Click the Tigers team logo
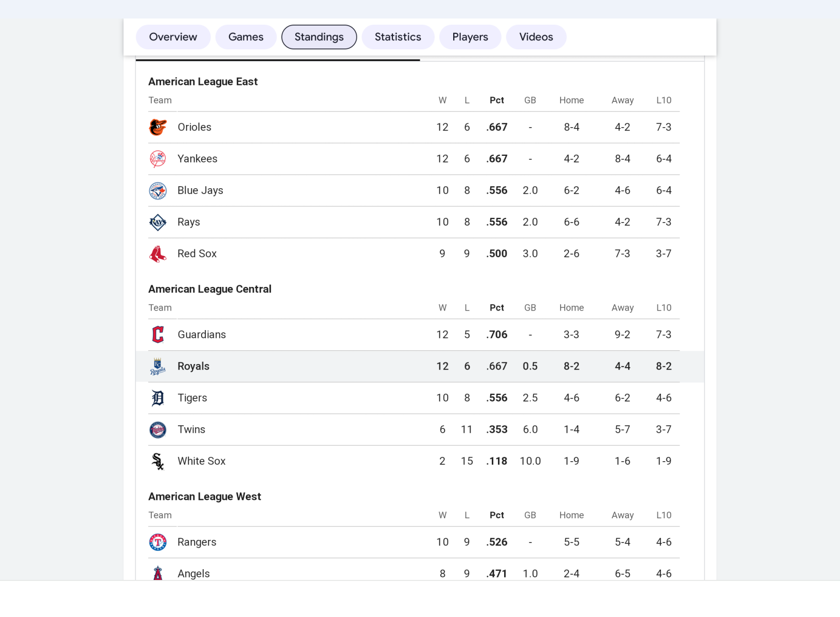The width and height of the screenshot is (840, 617). point(158,398)
